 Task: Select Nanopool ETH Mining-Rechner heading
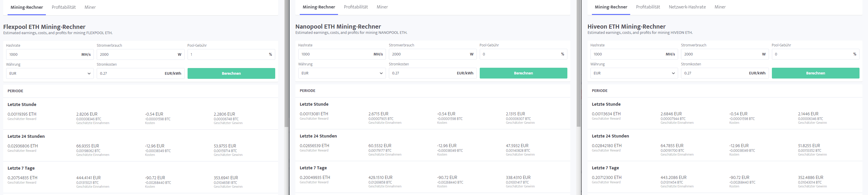[338, 27]
